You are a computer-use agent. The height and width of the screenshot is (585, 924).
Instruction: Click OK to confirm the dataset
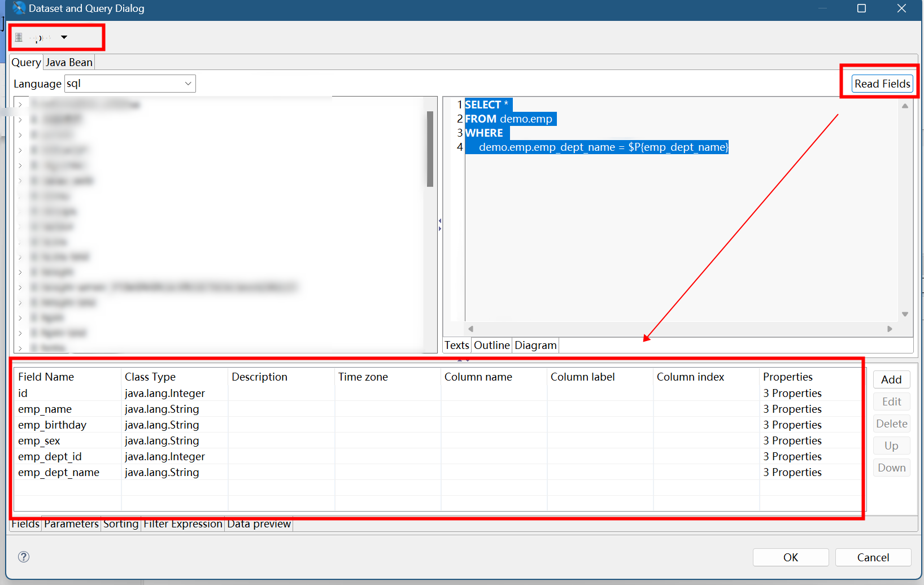pos(790,557)
